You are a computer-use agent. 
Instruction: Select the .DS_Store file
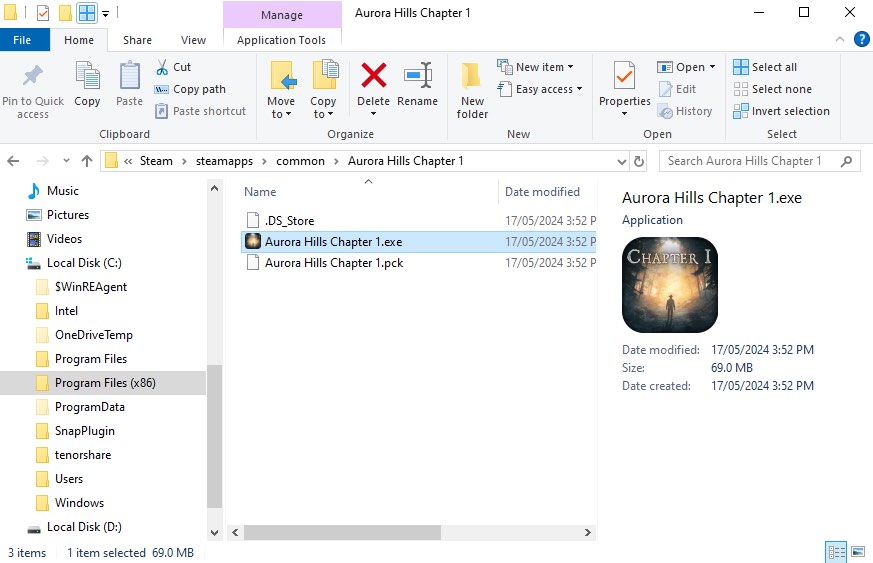click(x=419, y=221)
